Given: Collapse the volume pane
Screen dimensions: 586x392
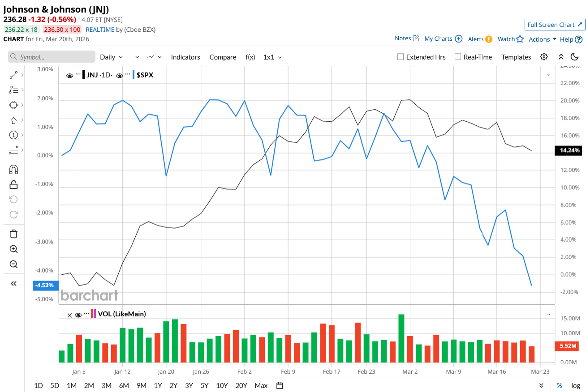Looking at the screenshot, I should [x=549, y=315].
